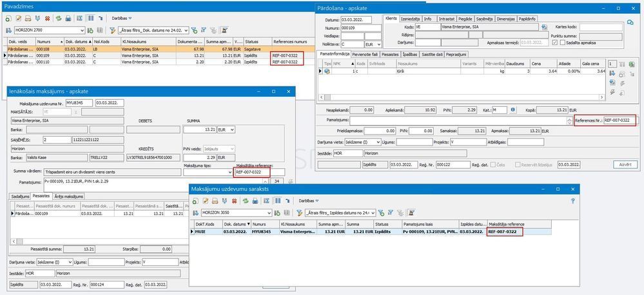Image resolution: width=644 pixels, height=295 pixels.
Task: Click the red delete icon in Pavadzīmes toolbar
Action: click(47, 19)
